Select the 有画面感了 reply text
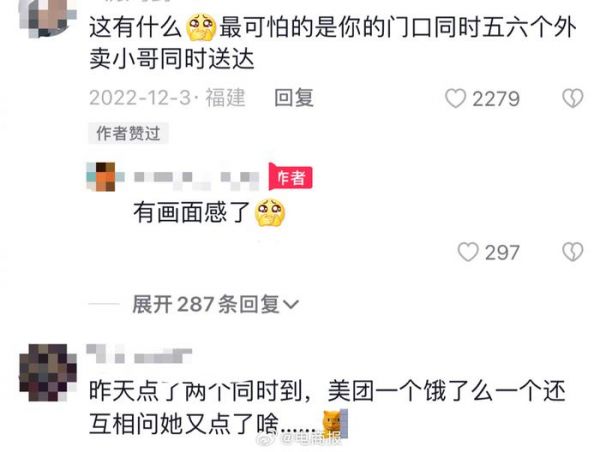 [192, 212]
